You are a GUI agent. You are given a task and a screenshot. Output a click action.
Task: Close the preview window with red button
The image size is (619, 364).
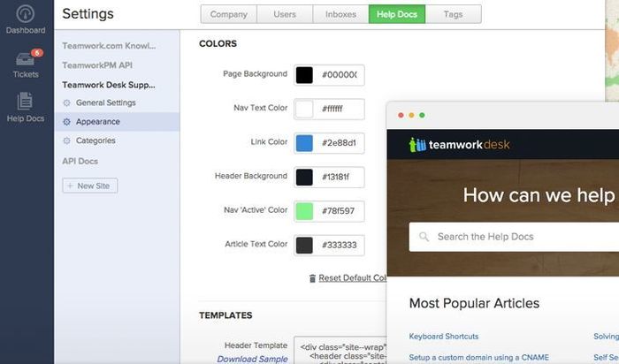[x=401, y=115]
